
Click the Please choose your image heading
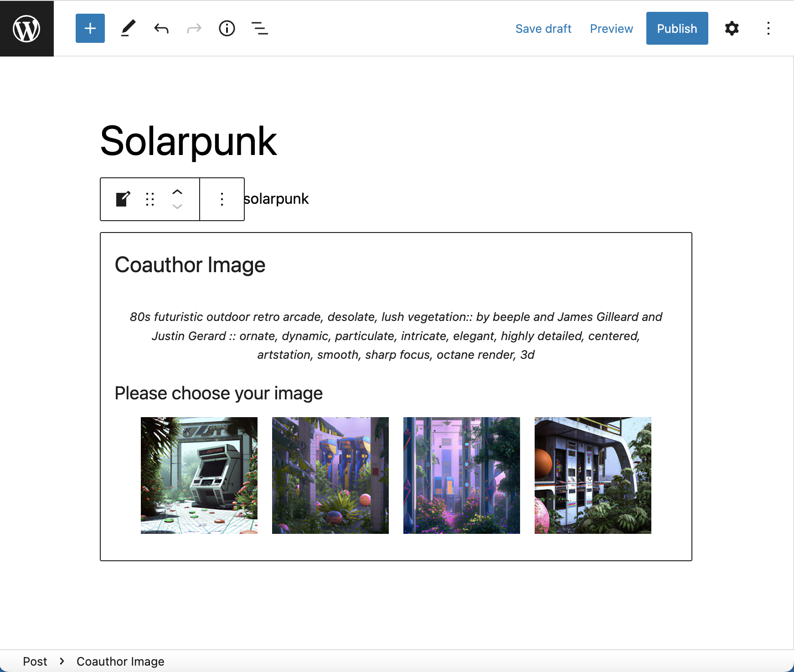(219, 393)
